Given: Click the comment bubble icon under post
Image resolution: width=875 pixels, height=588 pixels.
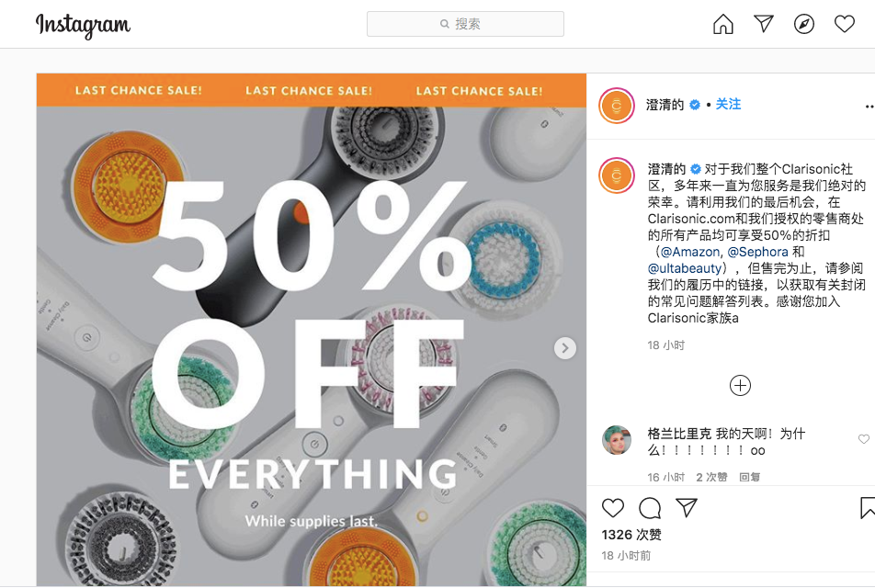Looking at the screenshot, I should pyautogui.click(x=650, y=508).
